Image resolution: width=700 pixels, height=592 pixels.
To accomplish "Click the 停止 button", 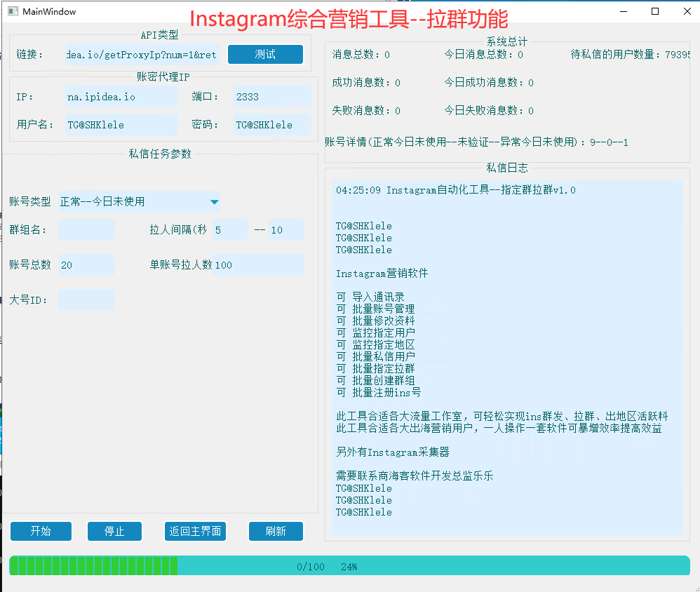I will click(x=114, y=531).
